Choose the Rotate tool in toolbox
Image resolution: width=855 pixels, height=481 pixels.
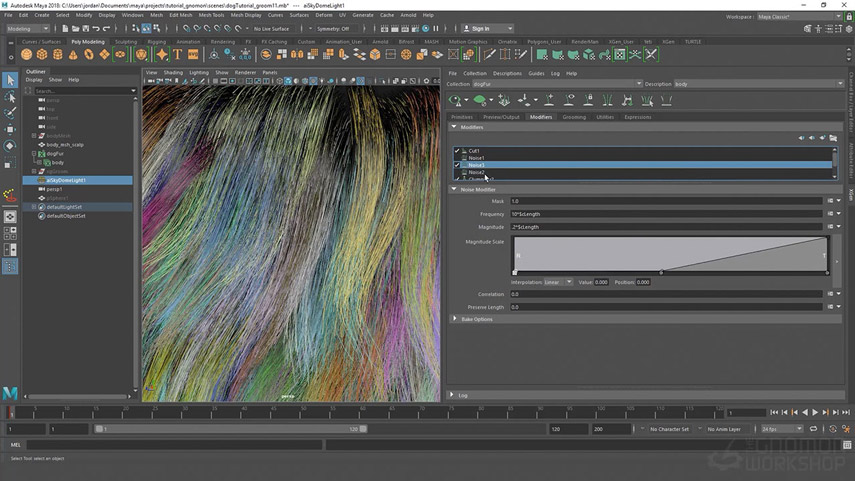tap(10, 146)
